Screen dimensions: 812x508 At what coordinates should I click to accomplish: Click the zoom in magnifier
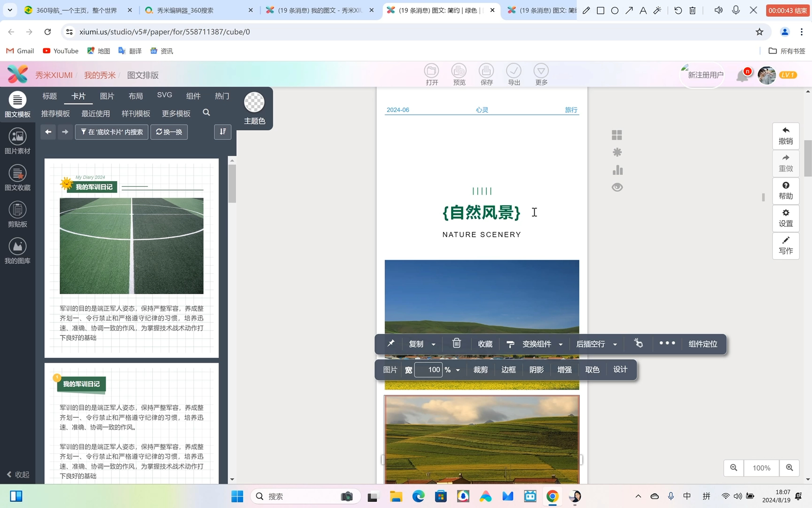(789, 468)
